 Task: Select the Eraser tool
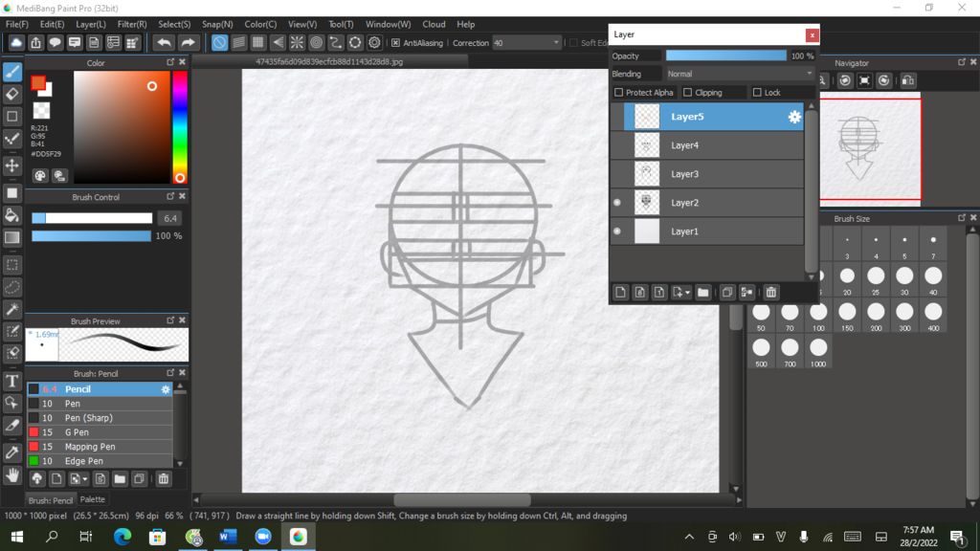pyautogui.click(x=12, y=95)
